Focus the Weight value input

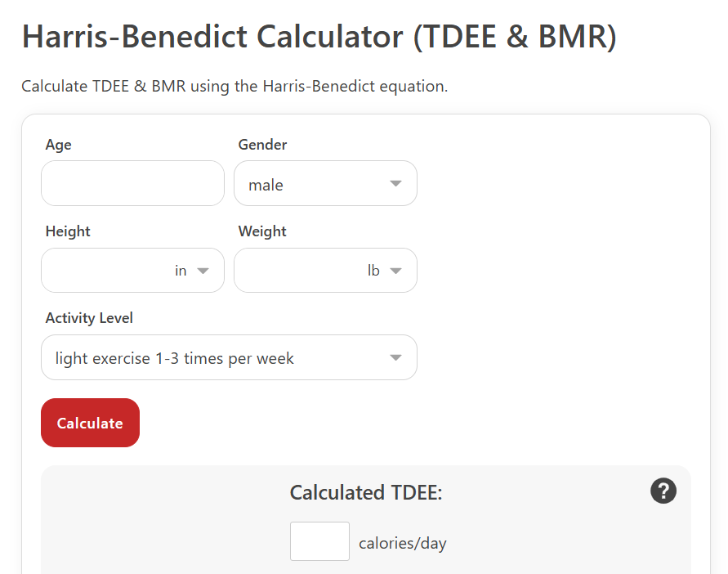coord(300,271)
